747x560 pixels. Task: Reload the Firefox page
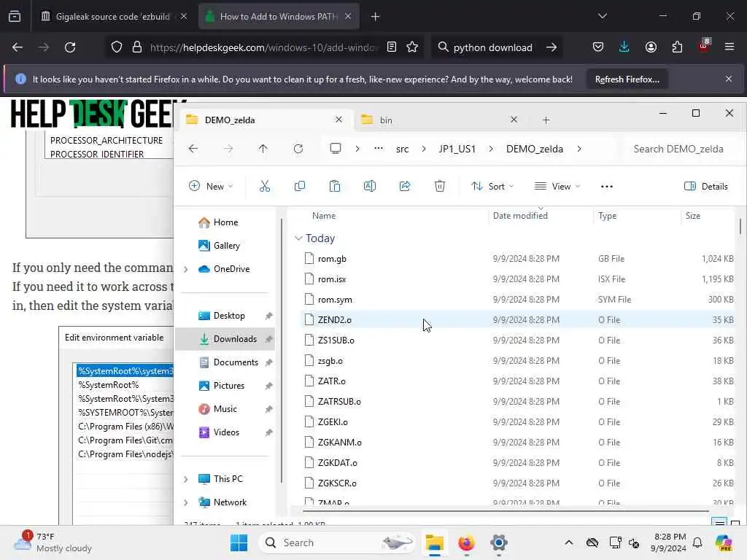70,47
